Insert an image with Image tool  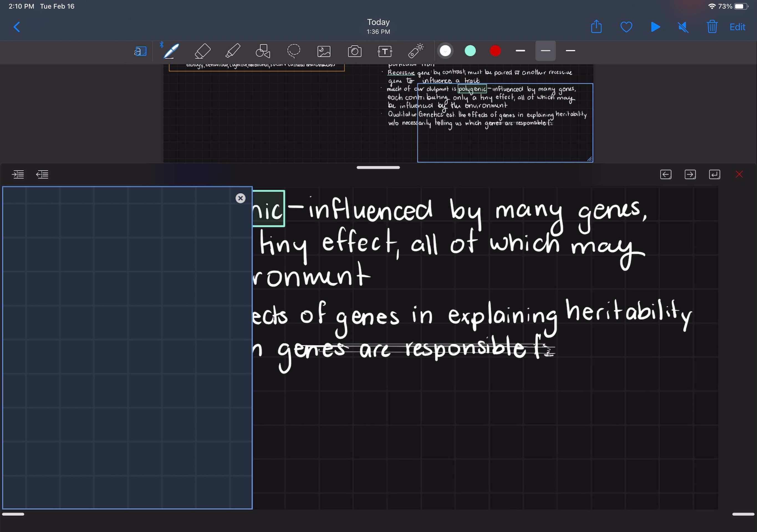coord(324,51)
